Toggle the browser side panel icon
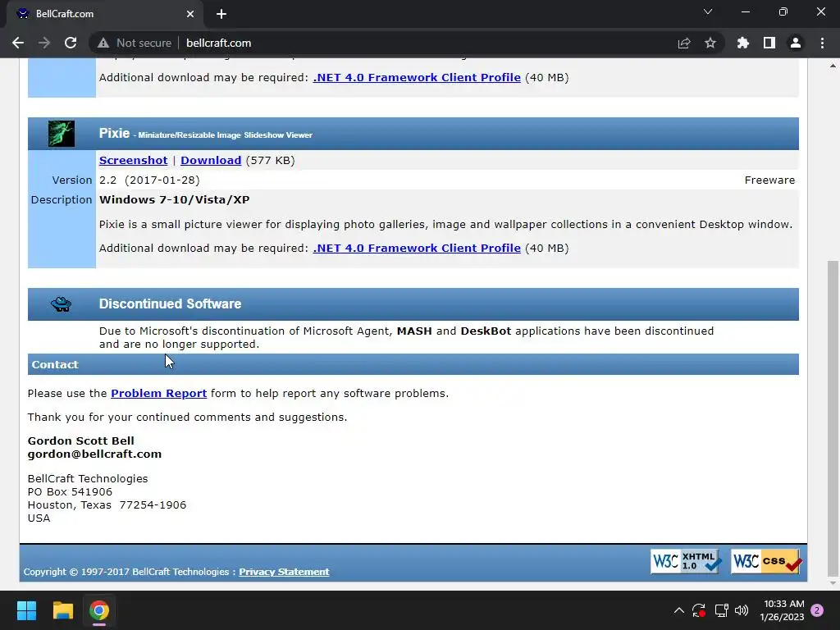This screenshot has height=630, width=840. [769, 43]
